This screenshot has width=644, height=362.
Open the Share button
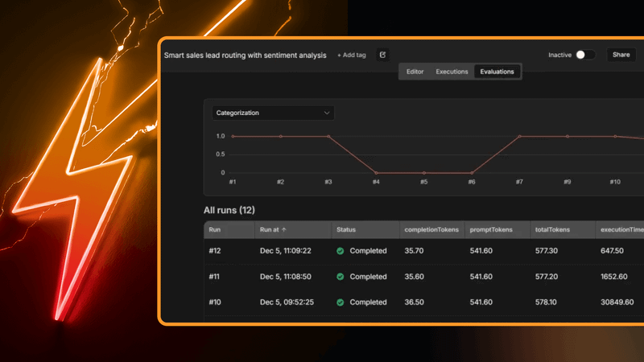coord(621,55)
